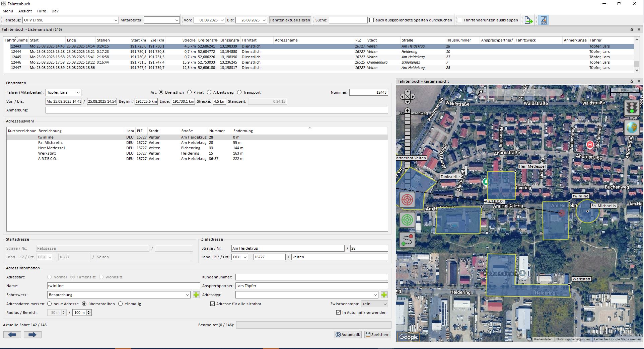This screenshot has width=644, height=349.
Task: Open the Hilfe menu
Action: (42, 11)
